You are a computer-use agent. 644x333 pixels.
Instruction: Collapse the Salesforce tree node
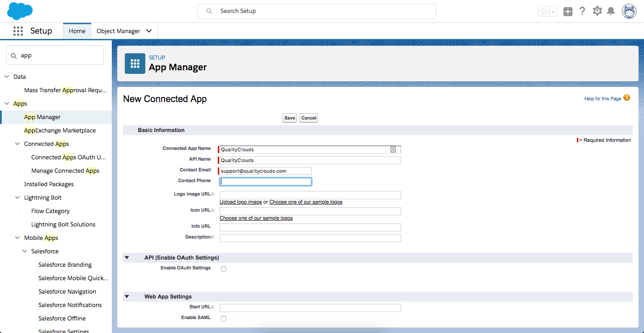click(x=25, y=251)
